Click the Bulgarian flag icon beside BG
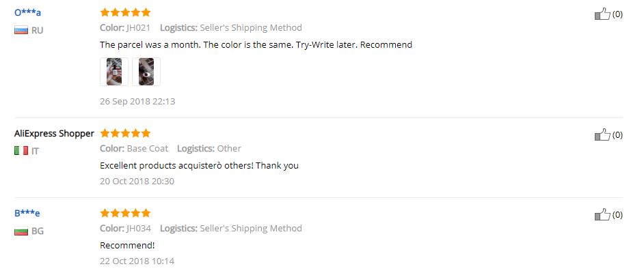This screenshot has height=273, width=644. pos(21,231)
